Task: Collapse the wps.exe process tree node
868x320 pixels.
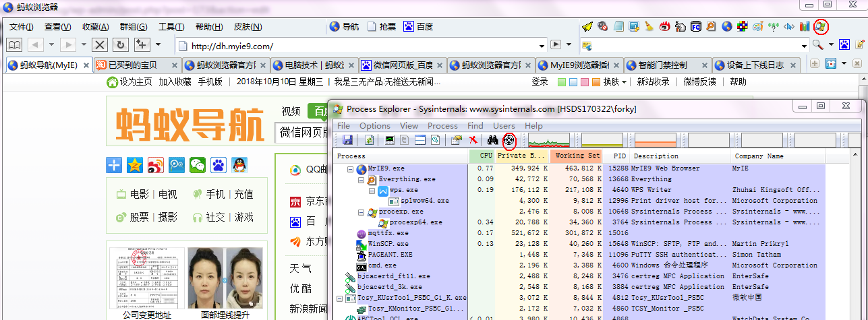Action: pyautogui.click(x=372, y=190)
